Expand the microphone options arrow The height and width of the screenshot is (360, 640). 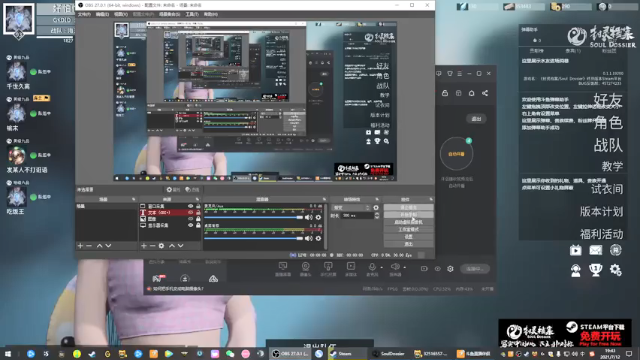tap(382, 268)
